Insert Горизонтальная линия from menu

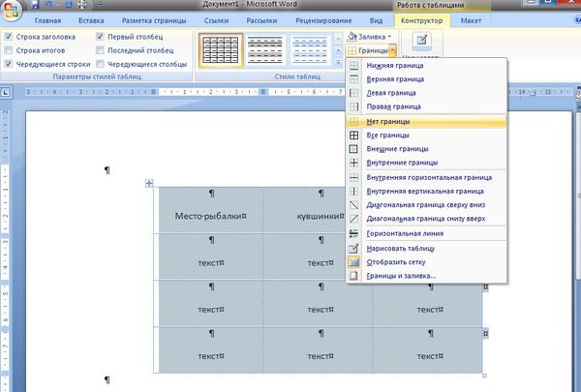[x=405, y=233]
